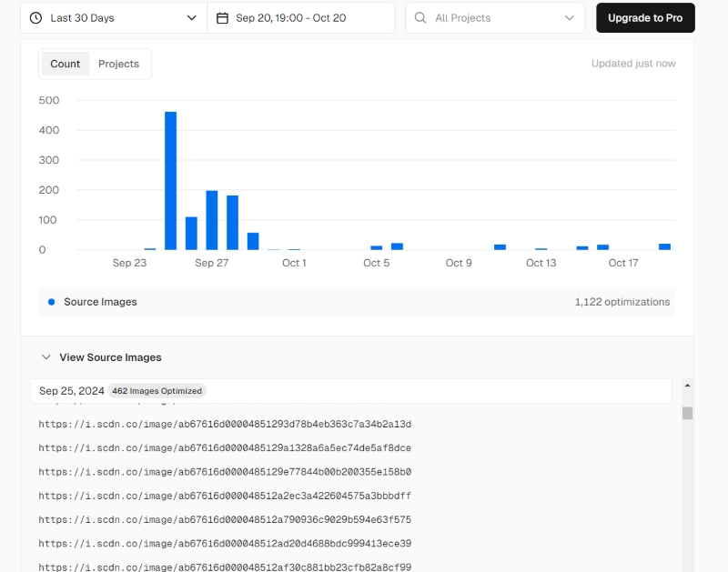
Task: Collapse the View Source Images section
Action: (x=46, y=357)
